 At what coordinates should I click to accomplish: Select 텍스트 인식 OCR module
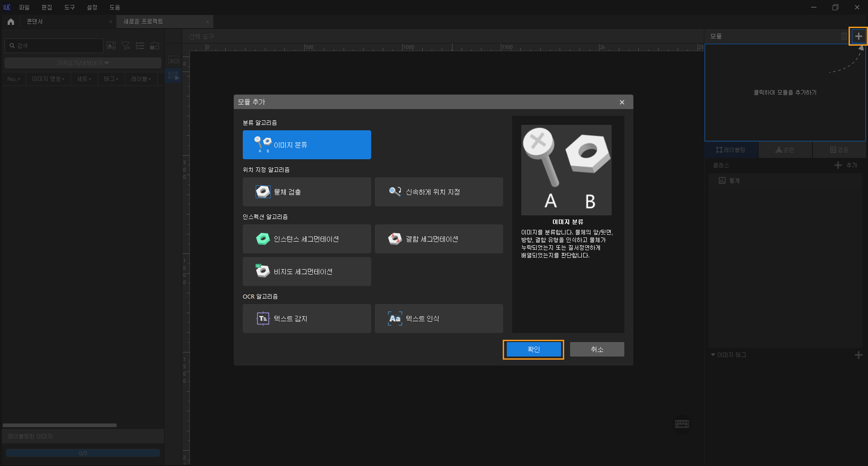[x=439, y=319]
